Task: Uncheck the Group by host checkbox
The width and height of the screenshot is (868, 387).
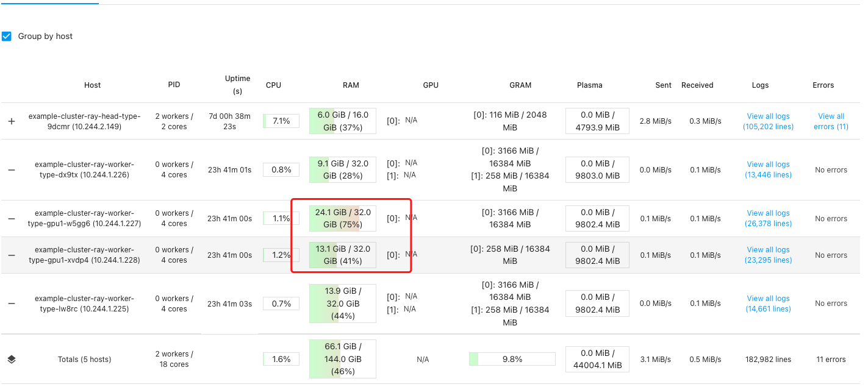Action: 7,37
